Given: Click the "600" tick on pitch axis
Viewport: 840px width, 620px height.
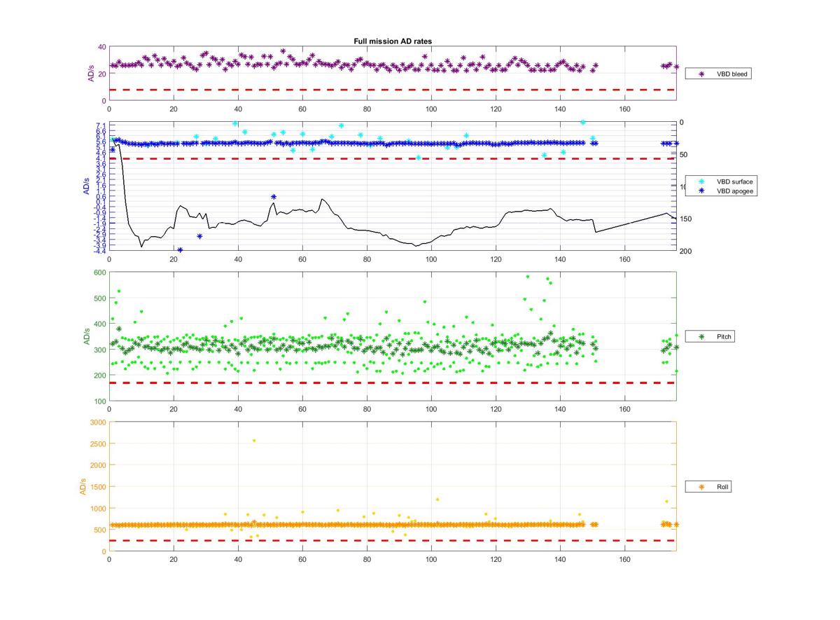Looking at the screenshot, I should point(99,273).
